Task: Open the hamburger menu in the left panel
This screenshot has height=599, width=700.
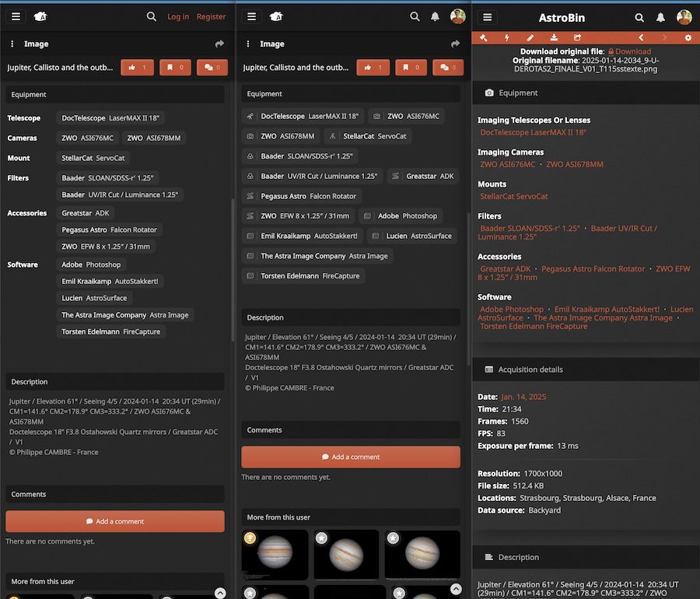Action: (16, 16)
